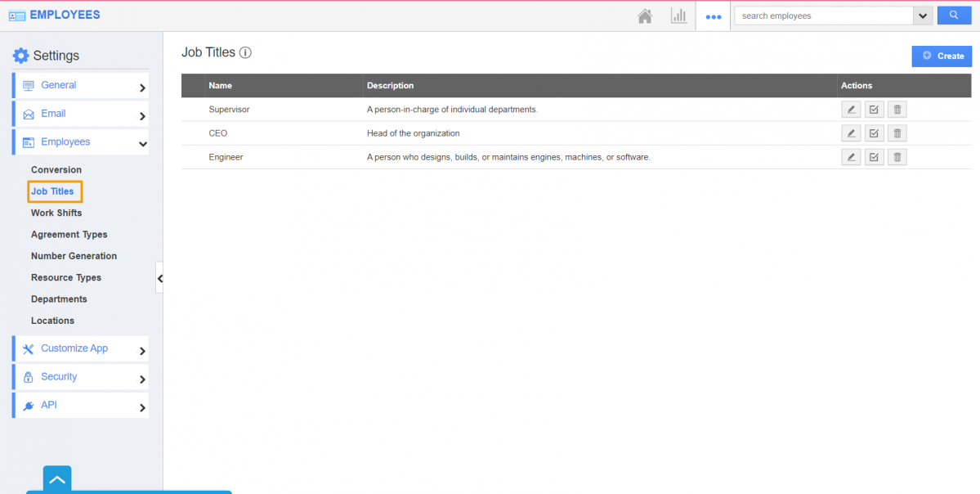This screenshot has width=980, height=494.
Task: Collapse the left sidebar with arrow handle
Action: [x=159, y=278]
